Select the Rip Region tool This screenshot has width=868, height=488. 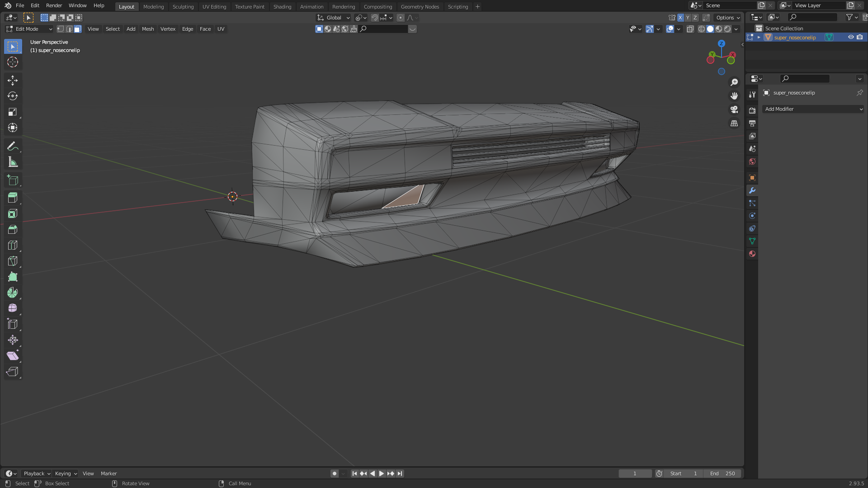(13, 372)
